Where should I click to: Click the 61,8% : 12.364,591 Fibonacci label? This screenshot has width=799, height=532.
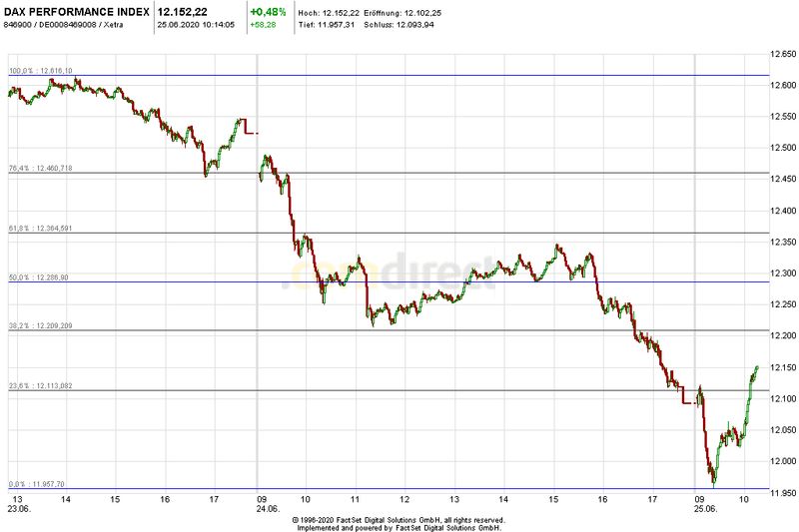41,229
